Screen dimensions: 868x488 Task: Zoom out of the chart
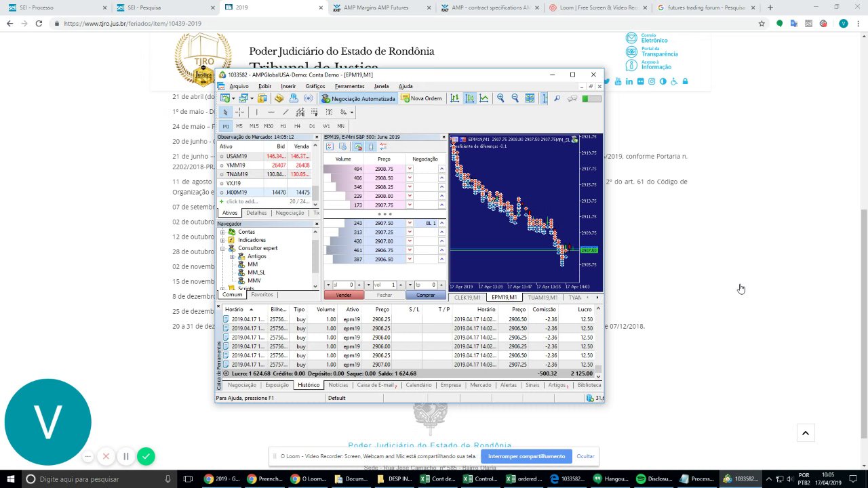click(x=515, y=98)
